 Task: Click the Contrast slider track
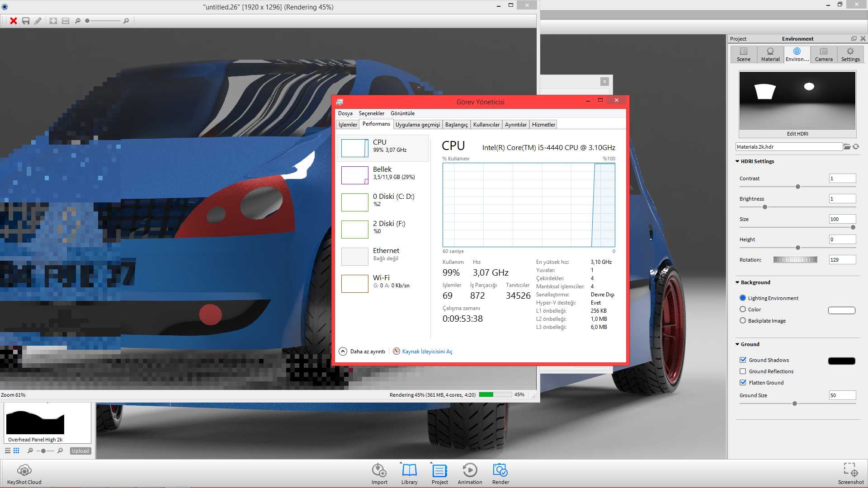(797, 187)
